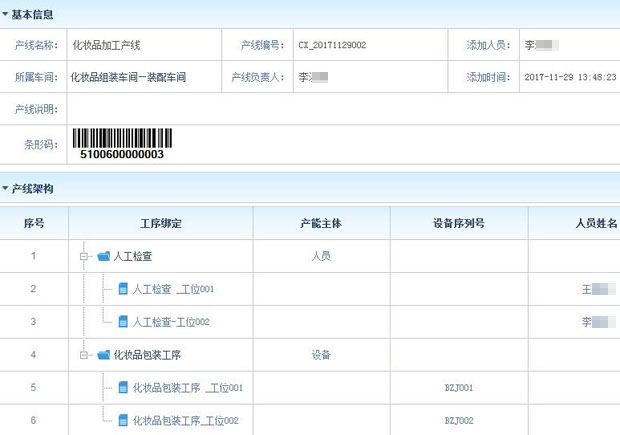
Task: Select the 化妆品包装工序 _工位001 label
Action: (187, 388)
